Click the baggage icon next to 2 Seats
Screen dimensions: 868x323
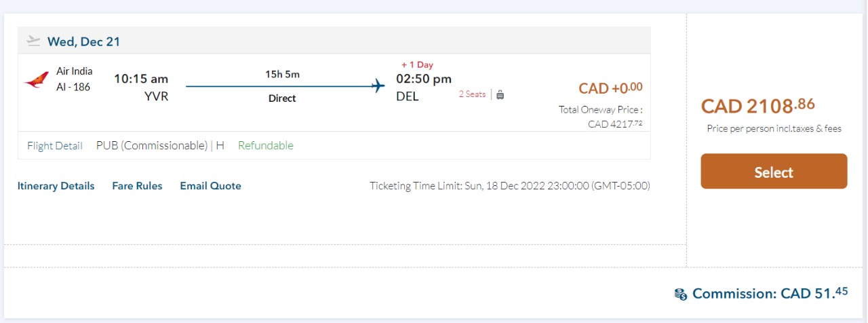coord(500,95)
